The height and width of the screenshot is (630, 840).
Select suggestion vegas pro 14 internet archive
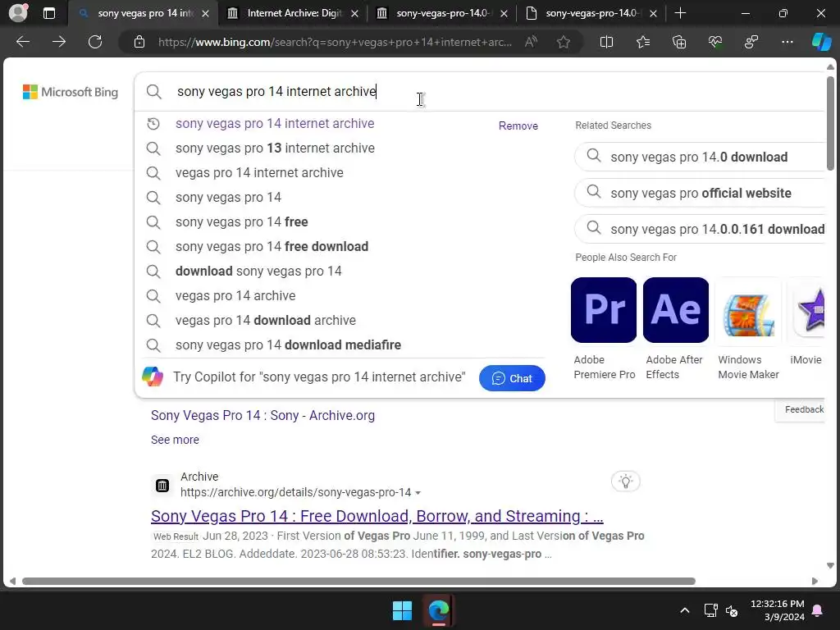[259, 173]
